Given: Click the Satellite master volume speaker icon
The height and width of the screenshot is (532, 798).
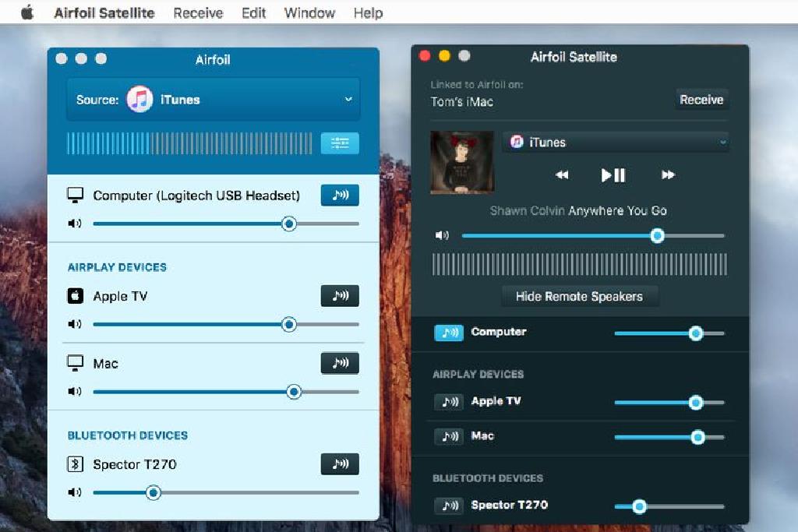Looking at the screenshot, I should click(442, 235).
